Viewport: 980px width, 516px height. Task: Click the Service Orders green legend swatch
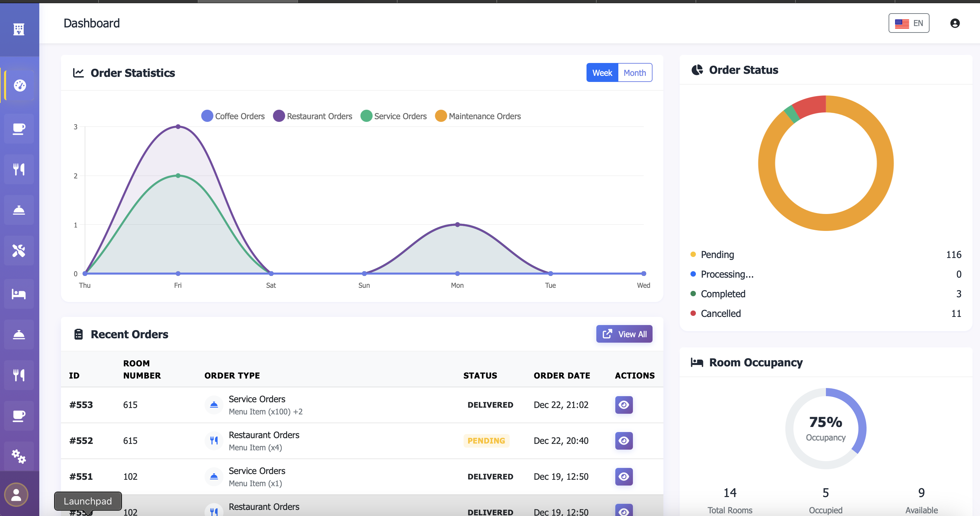point(366,116)
